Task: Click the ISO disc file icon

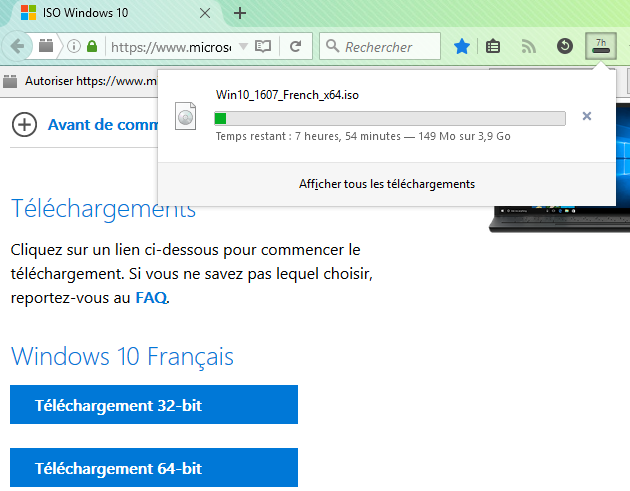Action: tap(185, 116)
